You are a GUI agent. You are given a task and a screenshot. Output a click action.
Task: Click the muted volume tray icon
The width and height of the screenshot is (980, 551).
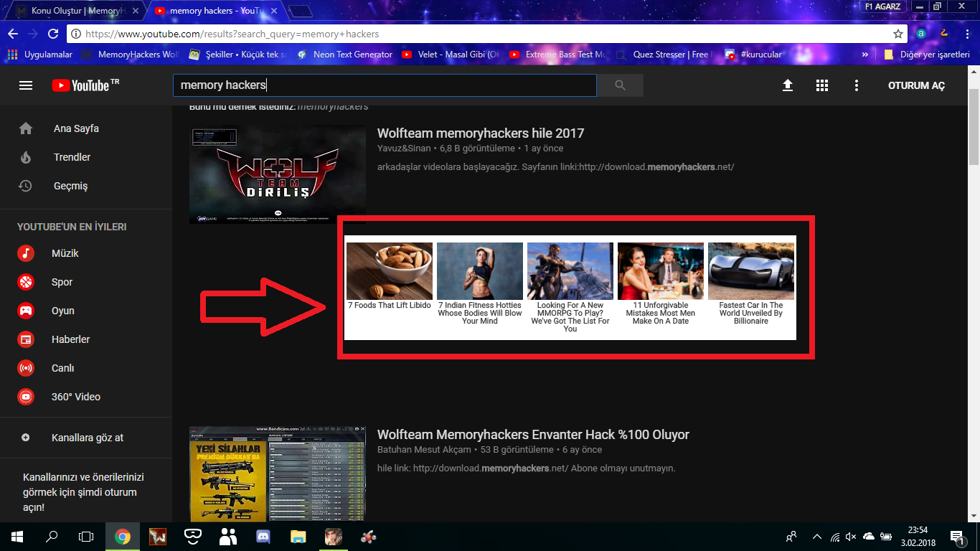coord(851,537)
